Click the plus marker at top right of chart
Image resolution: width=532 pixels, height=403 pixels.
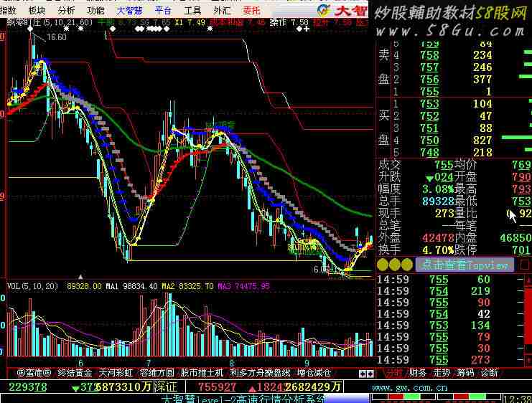(307, 29)
